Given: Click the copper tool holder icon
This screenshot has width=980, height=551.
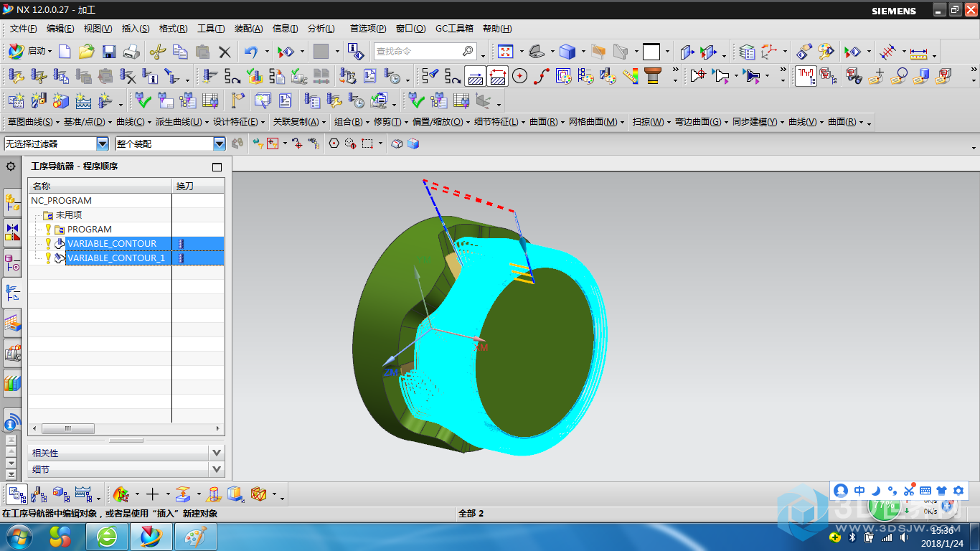Looking at the screenshot, I should (x=652, y=75).
